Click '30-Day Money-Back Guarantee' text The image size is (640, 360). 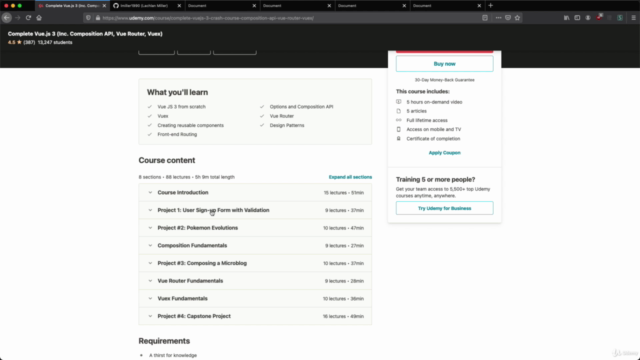click(444, 80)
